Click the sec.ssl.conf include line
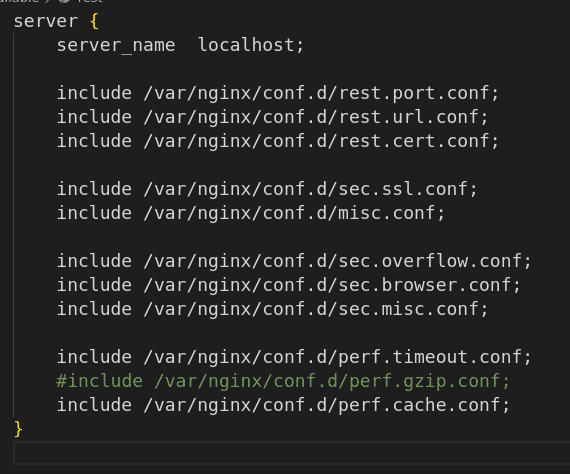The height and width of the screenshot is (474, 570). [267, 189]
